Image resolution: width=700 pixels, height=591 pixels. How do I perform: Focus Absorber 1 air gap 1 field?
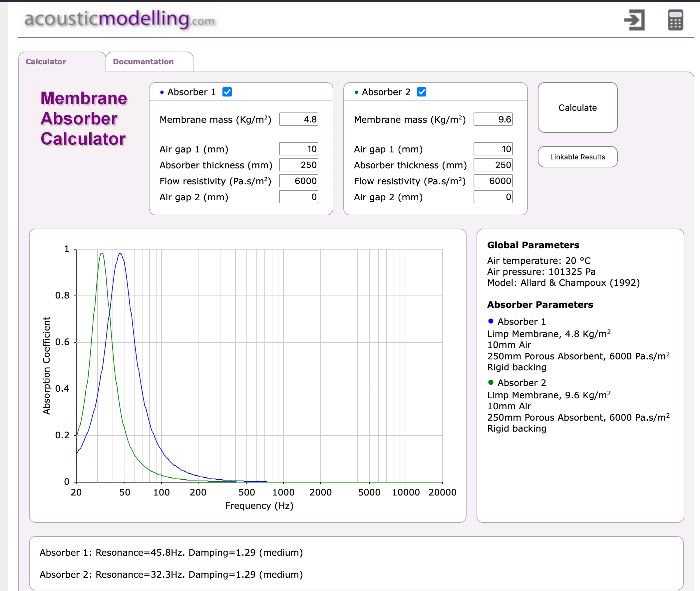(298, 149)
